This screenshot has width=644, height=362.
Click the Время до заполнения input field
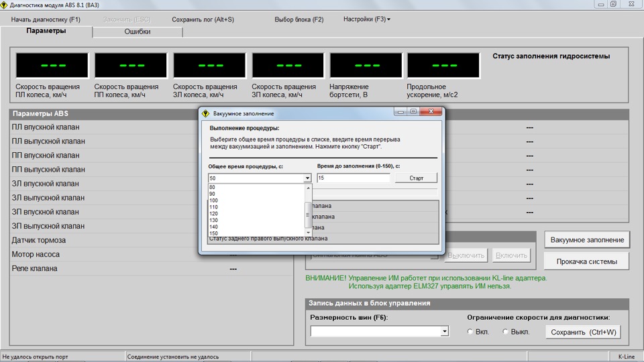click(x=354, y=178)
